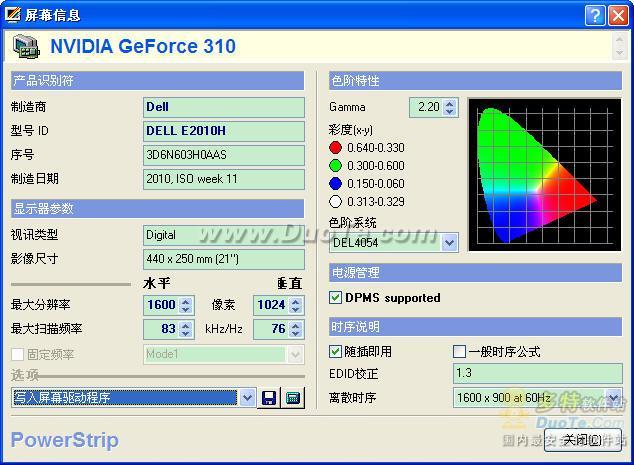
Task: Click the CIE chromaticity diagram
Action: coord(545,174)
